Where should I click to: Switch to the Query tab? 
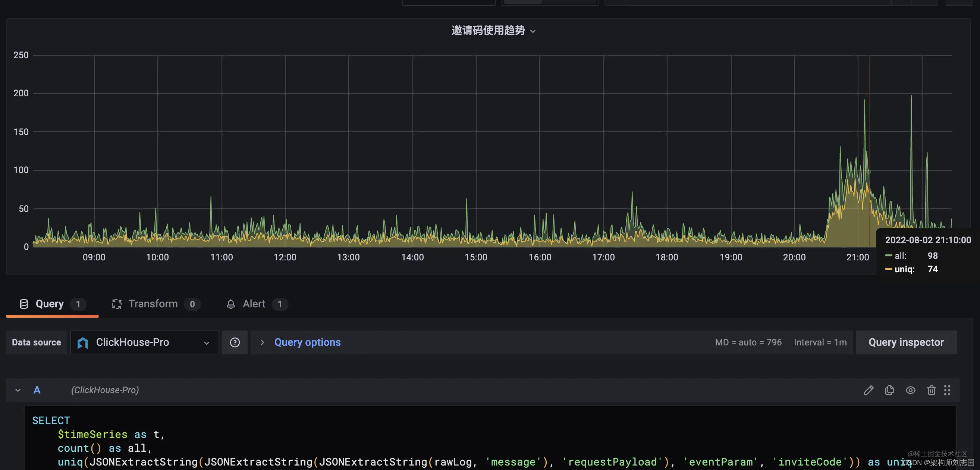point(53,304)
